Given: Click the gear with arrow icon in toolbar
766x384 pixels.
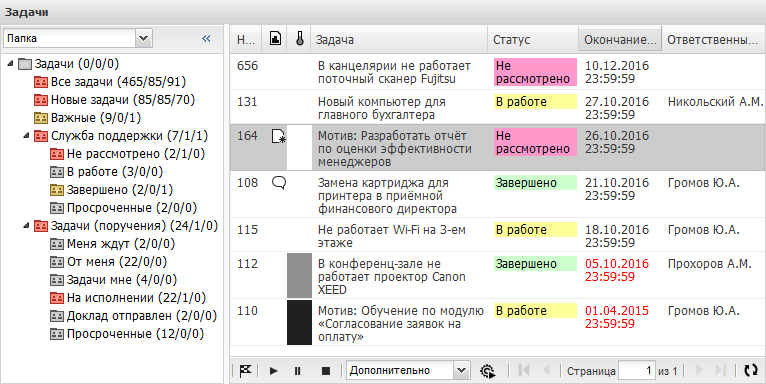Looking at the screenshot, I should (488, 371).
